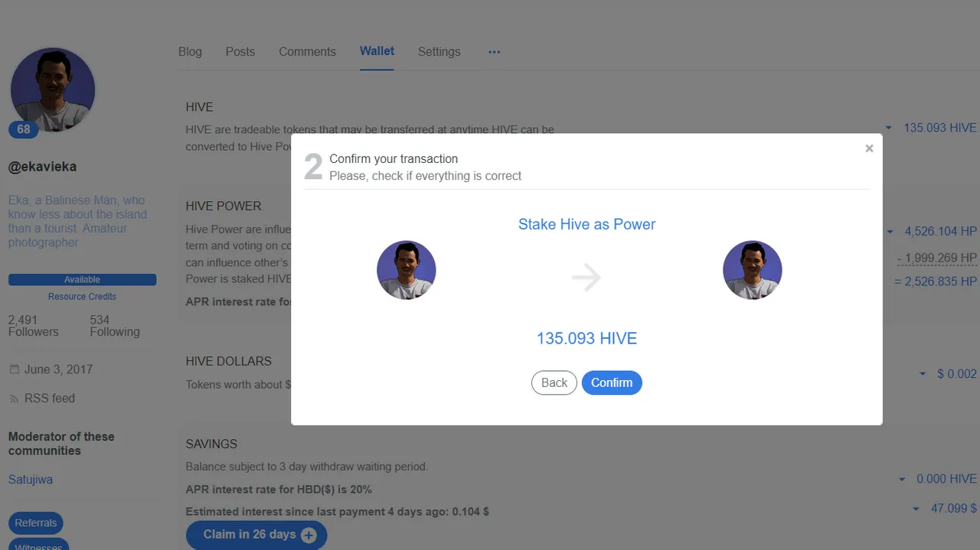This screenshot has width=980, height=550.
Task: Click the Confirm your transaction title
Action: click(394, 158)
